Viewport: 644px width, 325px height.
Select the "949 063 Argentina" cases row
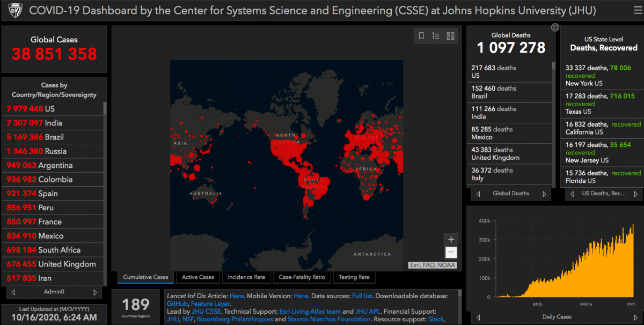coord(53,165)
